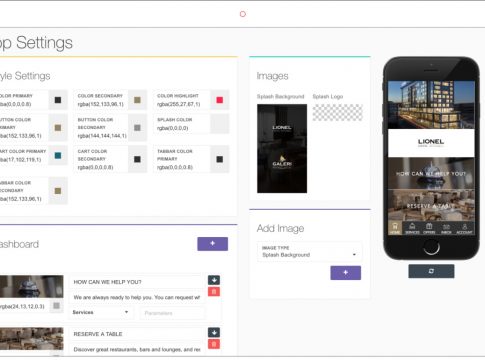The image size is (485, 360).
Task: Tap the Account icon in phone preview
Action: click(x=464, y=229)
